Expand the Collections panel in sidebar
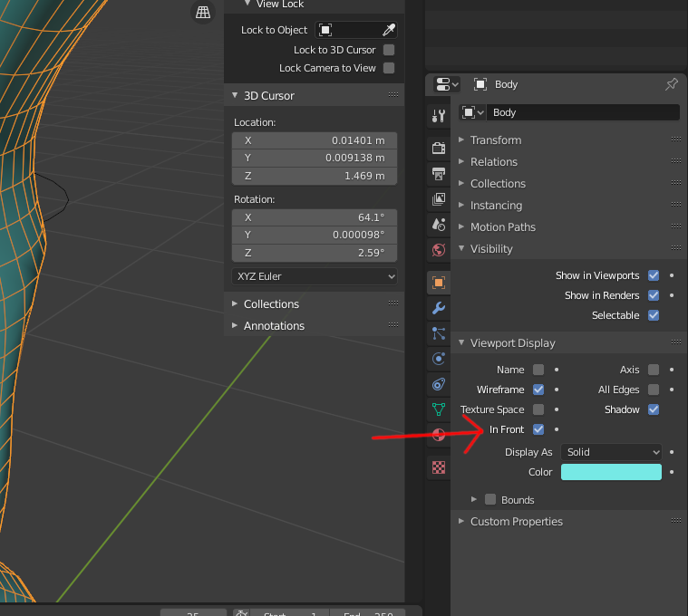 point(235,303)
